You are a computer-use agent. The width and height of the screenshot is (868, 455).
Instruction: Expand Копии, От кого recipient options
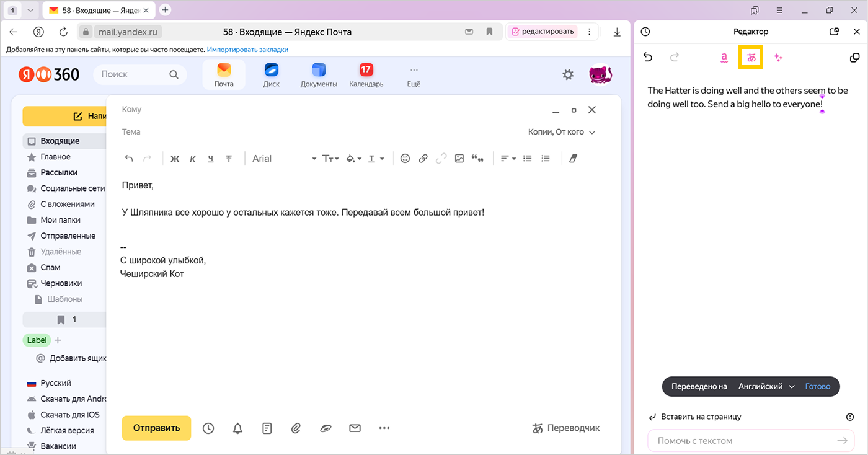coord(561,132)
